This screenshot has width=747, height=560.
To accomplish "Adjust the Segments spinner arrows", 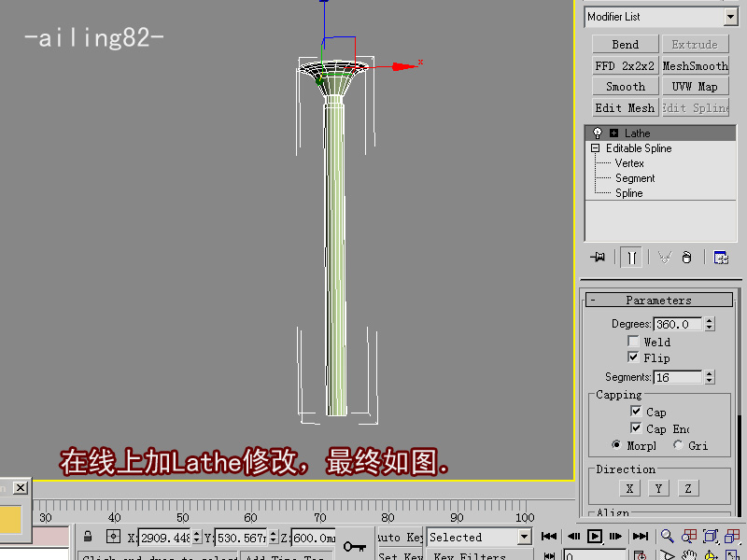I will click(710, 378).
